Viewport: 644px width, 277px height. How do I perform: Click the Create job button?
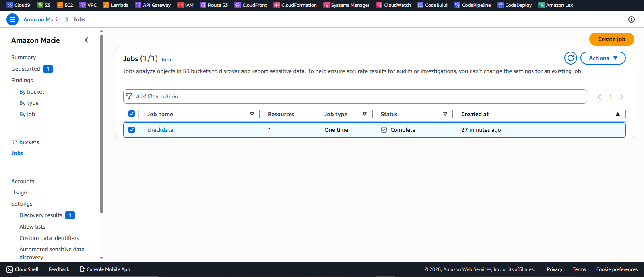pos(612,39)
